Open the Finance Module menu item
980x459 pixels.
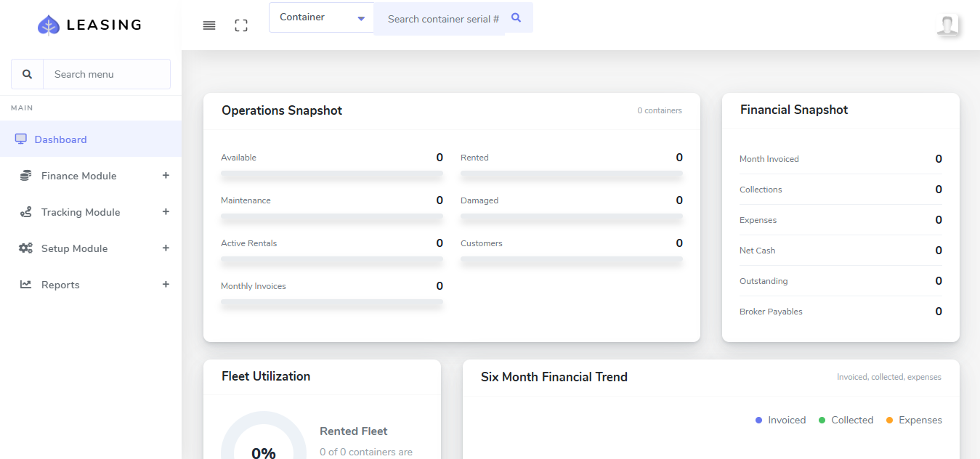tap(91, 176)
